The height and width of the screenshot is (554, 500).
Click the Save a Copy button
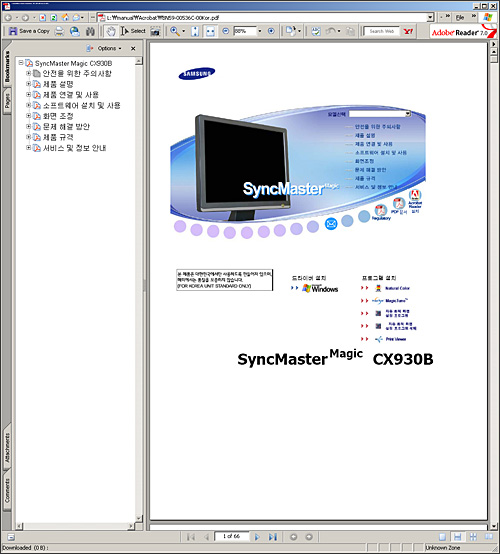coord(29,31)
